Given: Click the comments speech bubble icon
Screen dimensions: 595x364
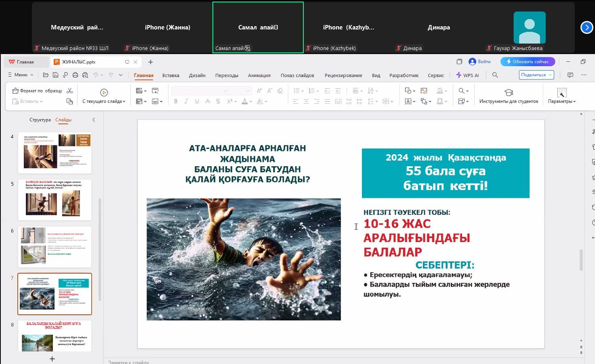Looking at the screenshot, I should [x=570, y=75].
